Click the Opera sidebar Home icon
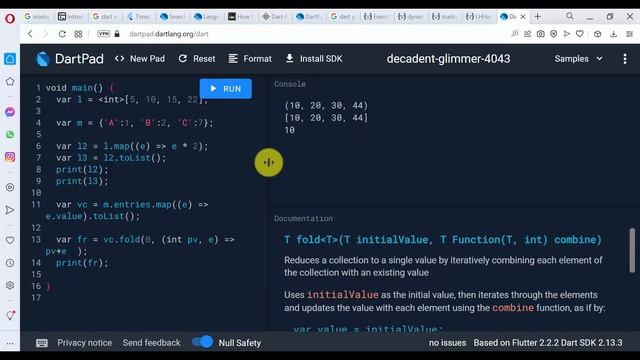Viewport: 640px width, 360px height. click(10, 59)
